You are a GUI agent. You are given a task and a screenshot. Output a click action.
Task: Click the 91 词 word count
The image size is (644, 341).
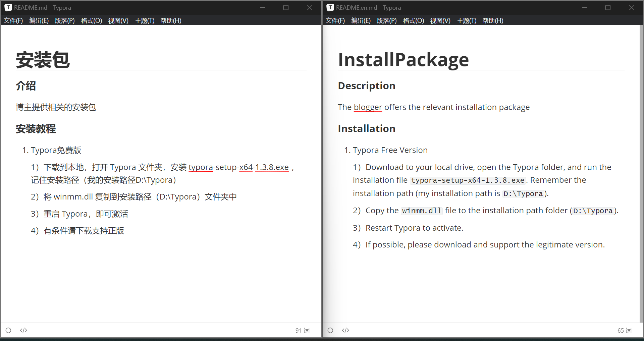point(302,331)
